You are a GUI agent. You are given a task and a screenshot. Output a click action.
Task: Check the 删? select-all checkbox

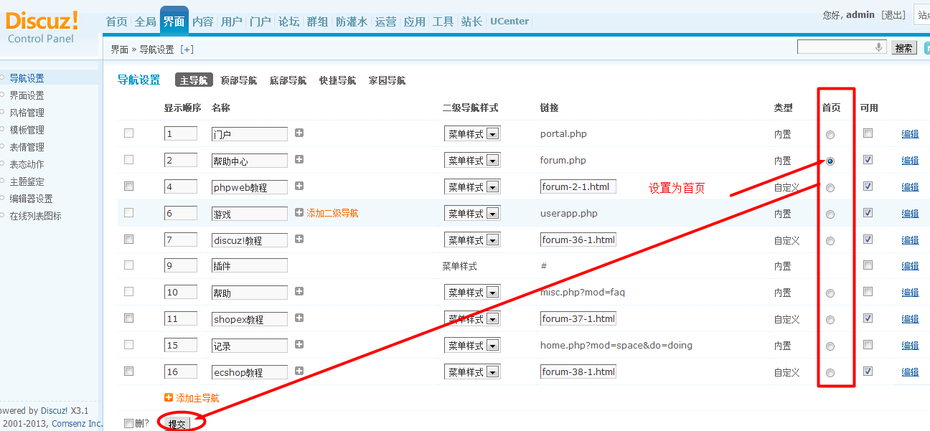tap(129, 423)
